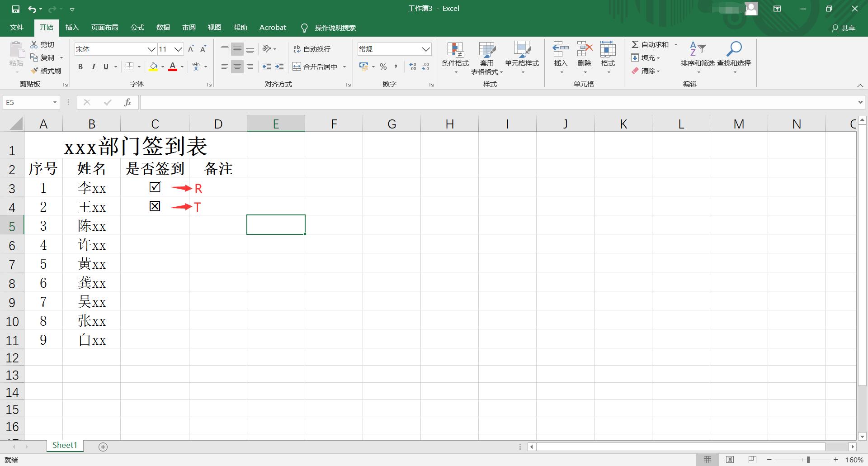The image size is (868, 466).
Task: Decrease font size with the smaller A icon
Action: click(x=203, y=49)
